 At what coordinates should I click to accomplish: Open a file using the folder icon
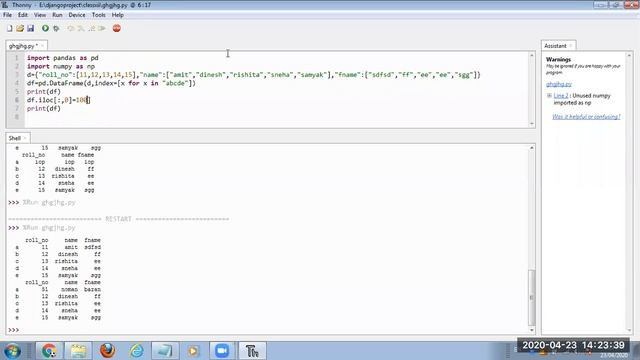tap(20, 28)
